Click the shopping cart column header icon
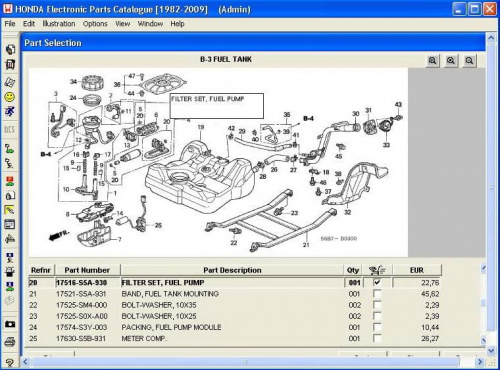Image resolution: width=500 pixels, height=370 pixels. tap(377, 270)
